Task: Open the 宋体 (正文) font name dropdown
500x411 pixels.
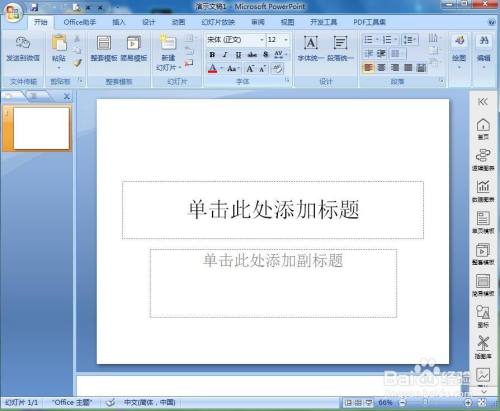Action: pos(262,40)
